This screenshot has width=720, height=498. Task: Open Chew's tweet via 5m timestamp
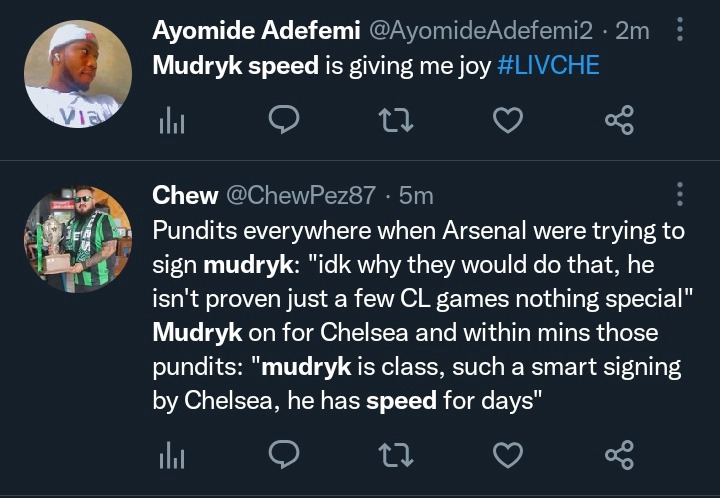(x=416, y=195)
